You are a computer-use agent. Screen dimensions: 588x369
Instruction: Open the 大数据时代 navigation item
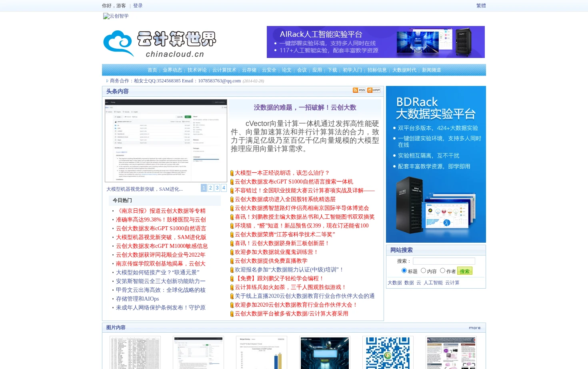point(404,70)
